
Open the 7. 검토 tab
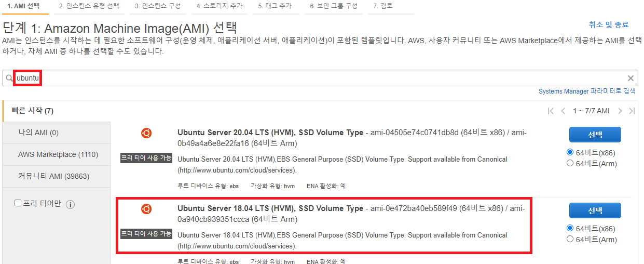[x=383, y=6]
